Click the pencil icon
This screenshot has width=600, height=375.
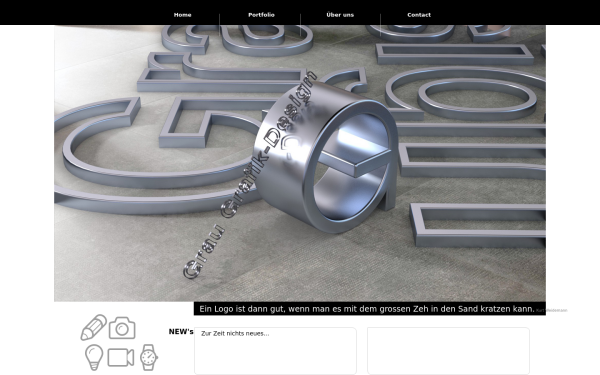click(93, 328)
